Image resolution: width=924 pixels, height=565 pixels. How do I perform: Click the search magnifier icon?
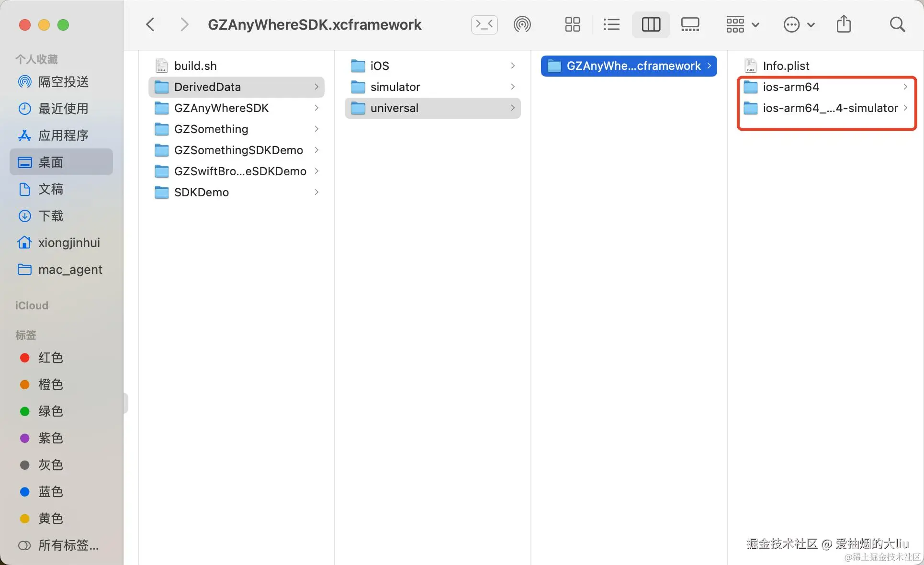pyautogui.click(x=897, y=24)
